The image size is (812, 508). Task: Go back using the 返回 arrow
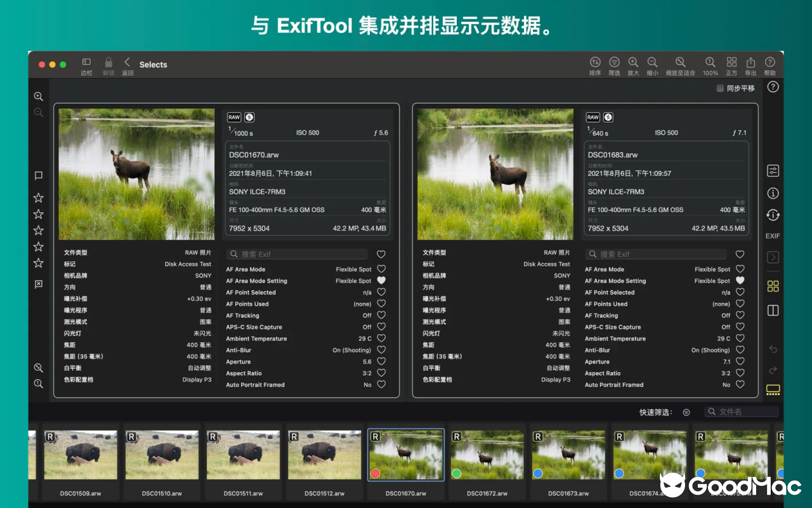click(x=128, y=62)
